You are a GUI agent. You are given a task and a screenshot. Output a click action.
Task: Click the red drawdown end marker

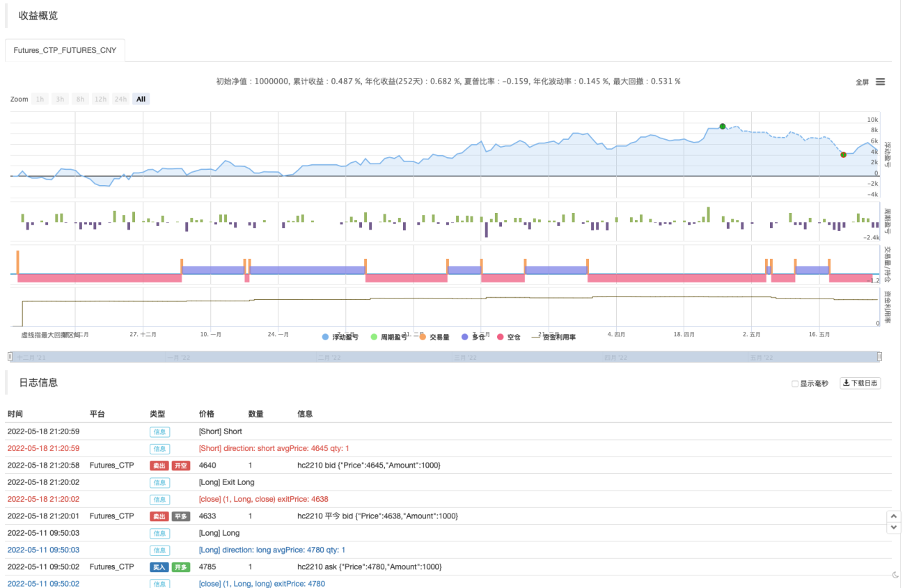843,154
